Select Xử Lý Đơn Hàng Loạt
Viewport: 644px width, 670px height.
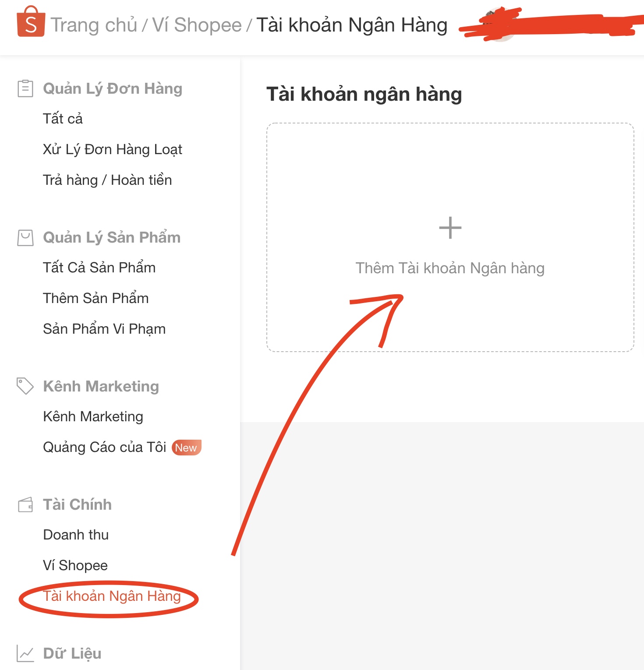pos(113,149)
